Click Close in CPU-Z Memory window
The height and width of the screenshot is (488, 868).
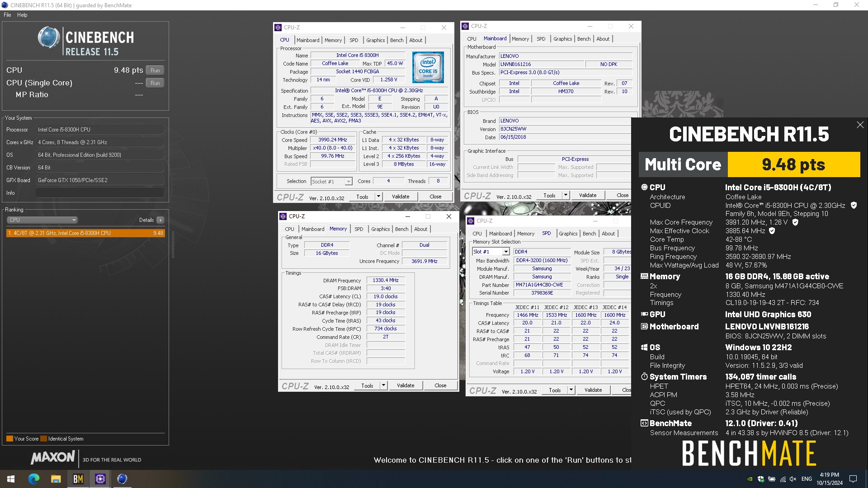(440, 385)
